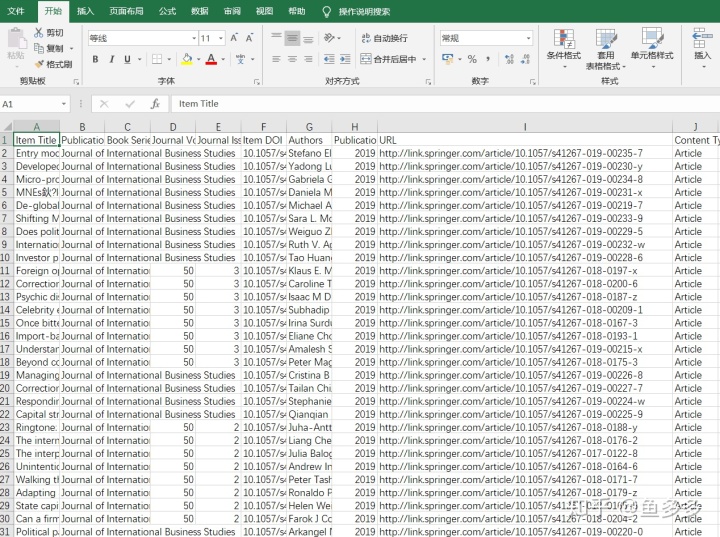Click the Insert cells (插入) button
This screenshot has width=720, height=537.
point(703,48)
